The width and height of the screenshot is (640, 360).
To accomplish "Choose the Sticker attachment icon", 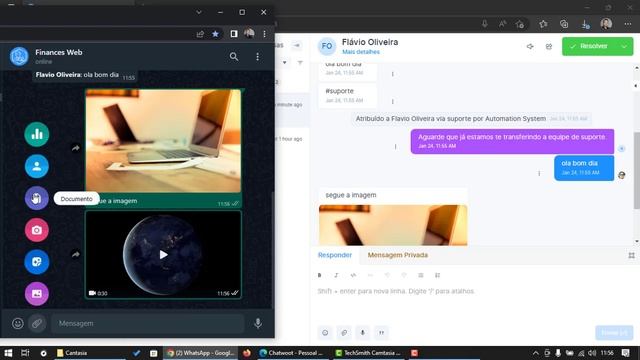I will point(37,262).
